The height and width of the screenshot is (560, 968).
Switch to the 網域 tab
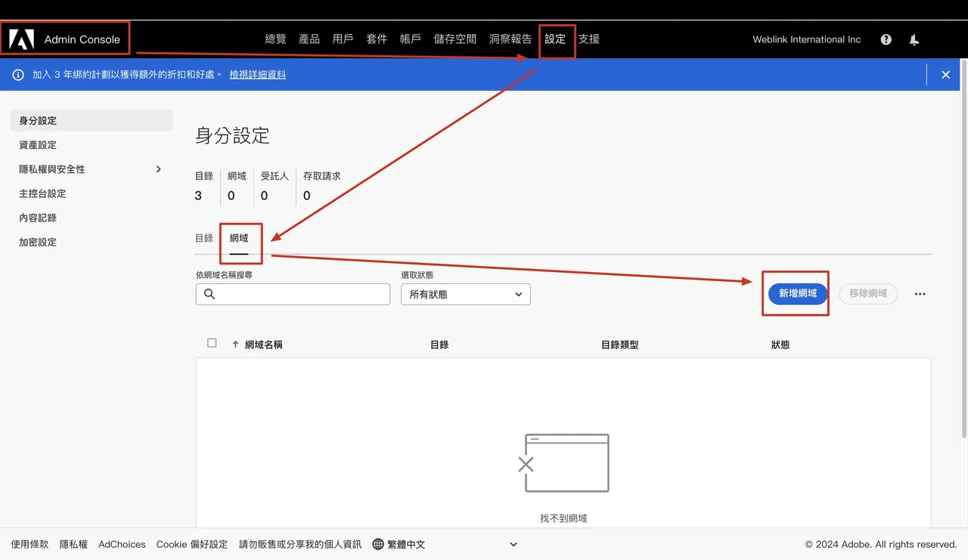coord(239,238)
